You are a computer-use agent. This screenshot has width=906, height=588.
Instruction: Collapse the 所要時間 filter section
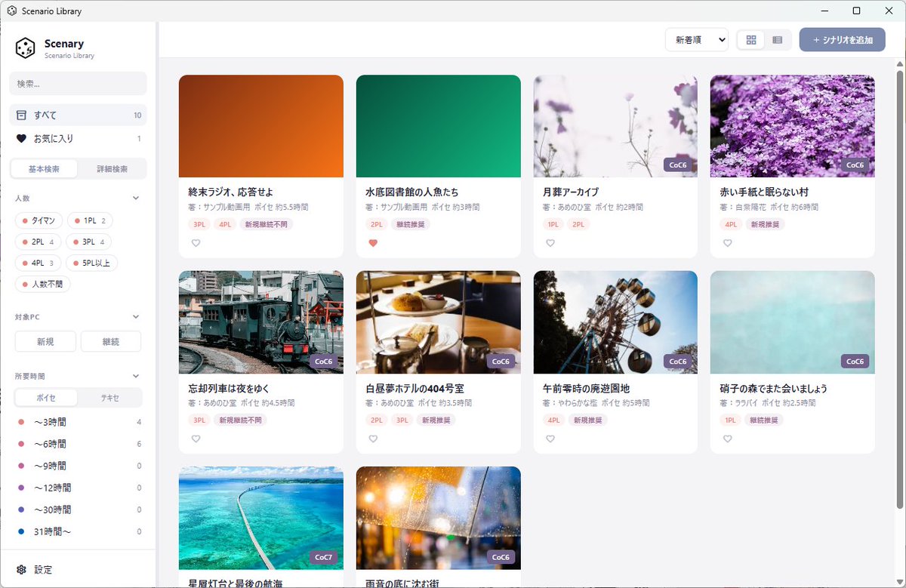tap(136, 375)
